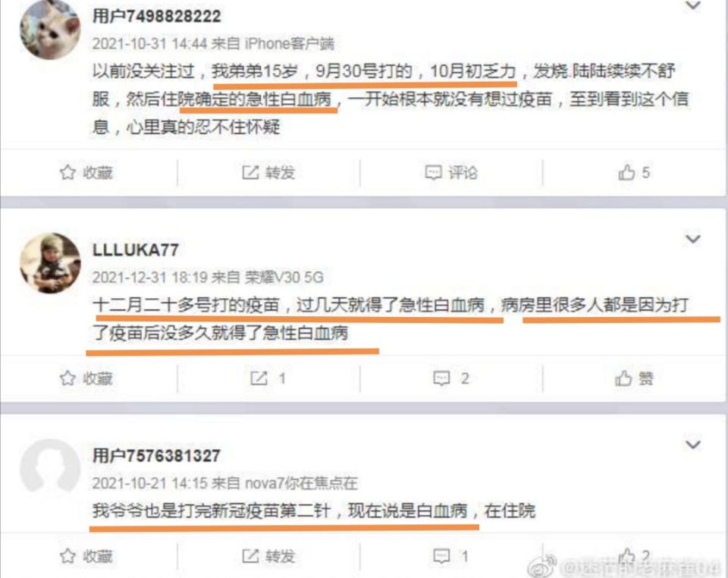Image resolution: width=728 pixels, height=578 pixels.
Task: Expand options chevron on 用户7576381327's post
Action: [693, 444]
